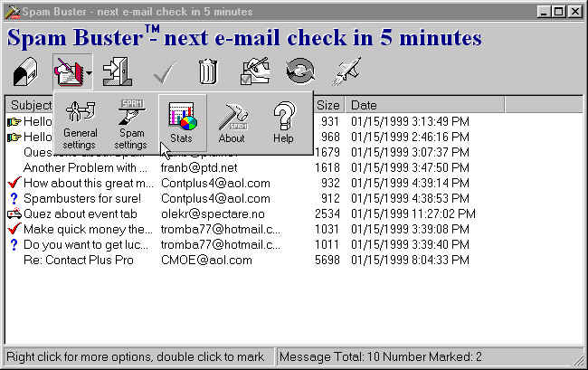The height and width of the screenshot is (370, 588).
Task: Click the date 01/15/1999 11:27:02 PM
Action: pyautogui.click(x=413, y=213)
